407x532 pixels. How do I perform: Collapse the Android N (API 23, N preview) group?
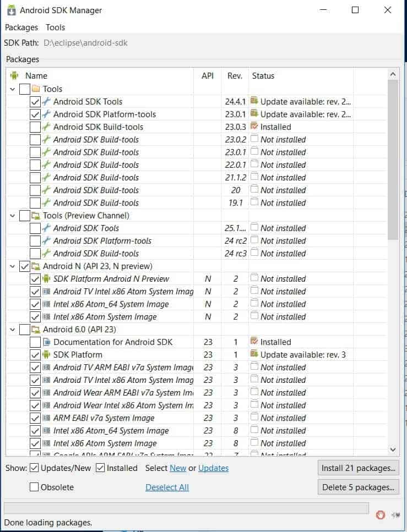click(13, 266)
